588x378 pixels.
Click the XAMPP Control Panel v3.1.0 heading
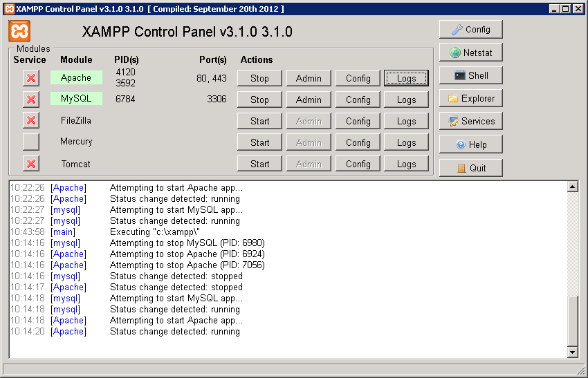point(187,32)
